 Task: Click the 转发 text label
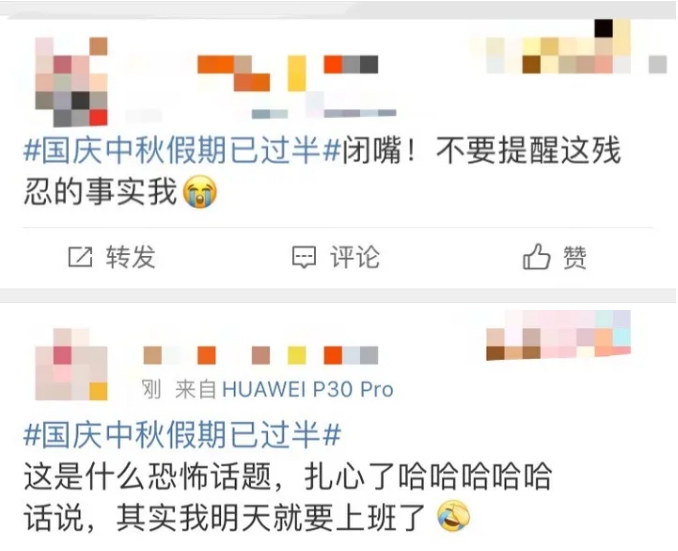131,257
